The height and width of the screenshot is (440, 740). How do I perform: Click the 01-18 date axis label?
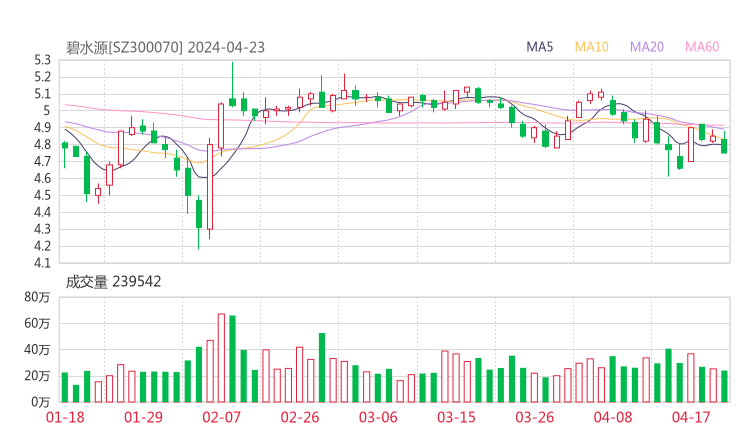pyautogui.click(x=65, y=417)
